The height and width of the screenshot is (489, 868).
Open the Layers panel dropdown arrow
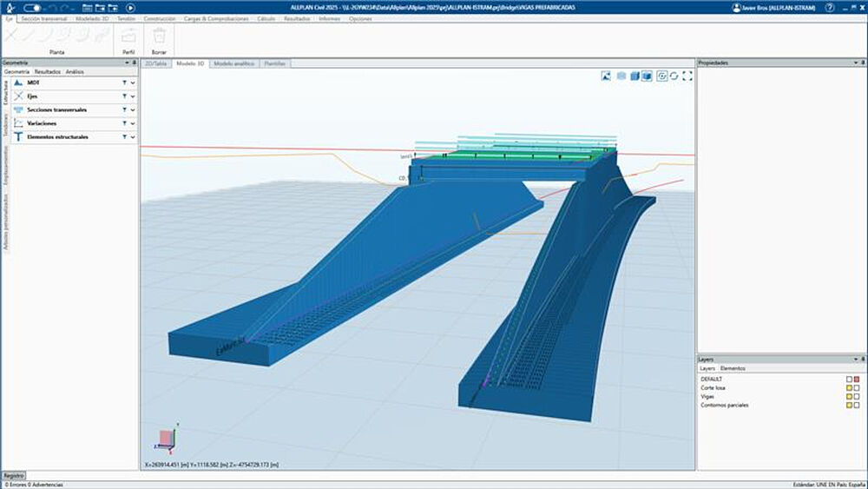(x=855, y=358)
